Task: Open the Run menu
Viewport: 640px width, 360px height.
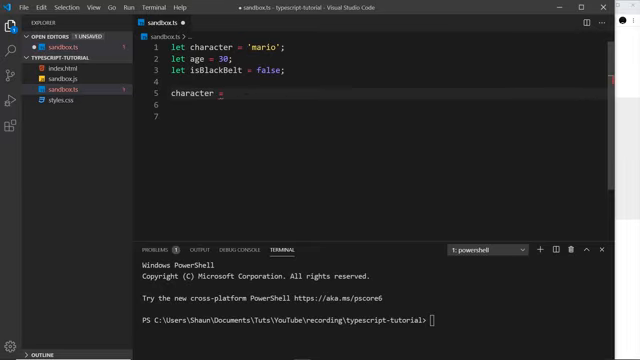Action: (129, 7)
